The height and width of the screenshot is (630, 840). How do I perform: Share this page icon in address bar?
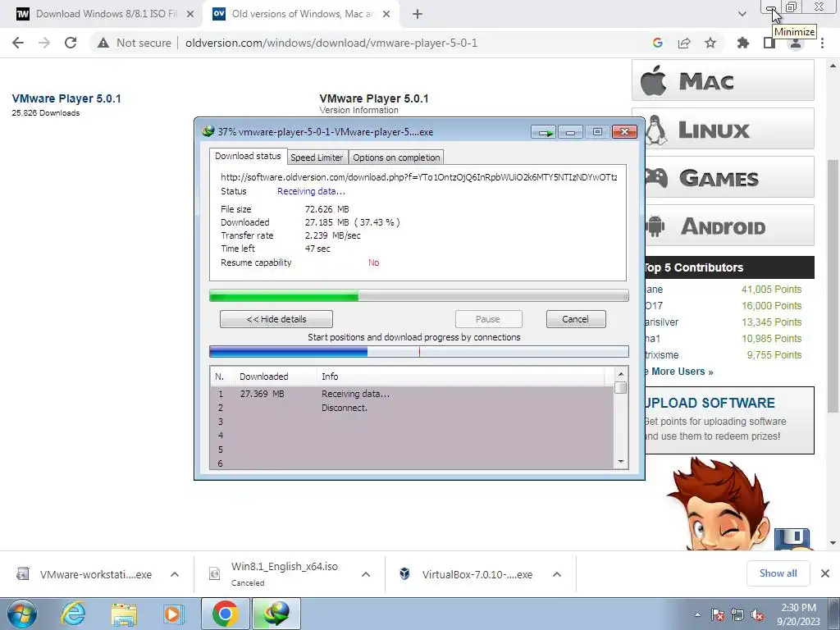point(684,43)
